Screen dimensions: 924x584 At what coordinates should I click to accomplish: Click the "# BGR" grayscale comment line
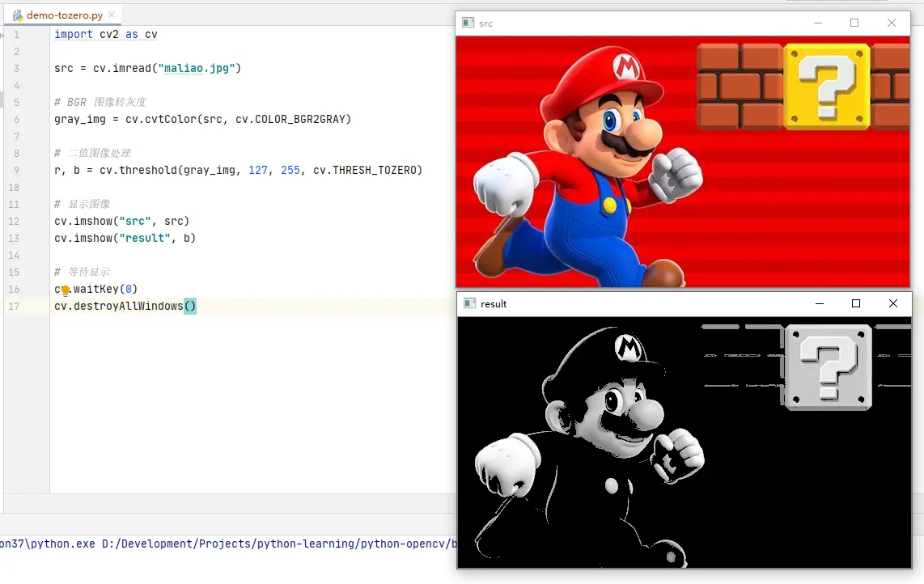[100, 102]
